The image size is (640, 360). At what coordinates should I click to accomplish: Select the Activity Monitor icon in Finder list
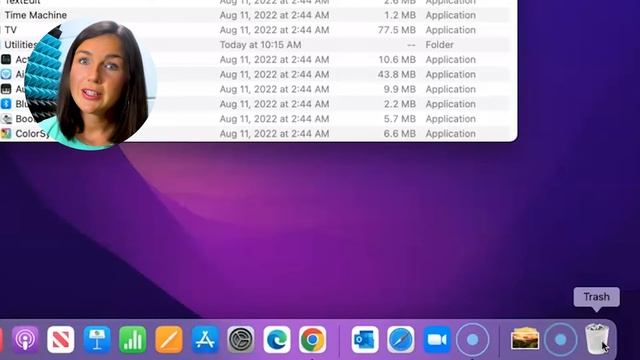click(6, 60)
